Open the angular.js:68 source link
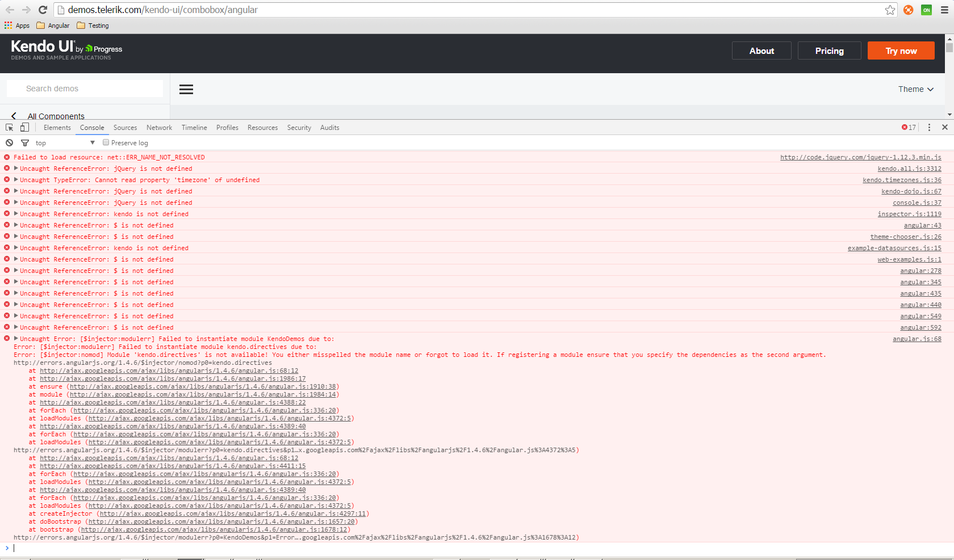Image resolution: width=954 pixels, height=560 pixels. tap(917, 339)
